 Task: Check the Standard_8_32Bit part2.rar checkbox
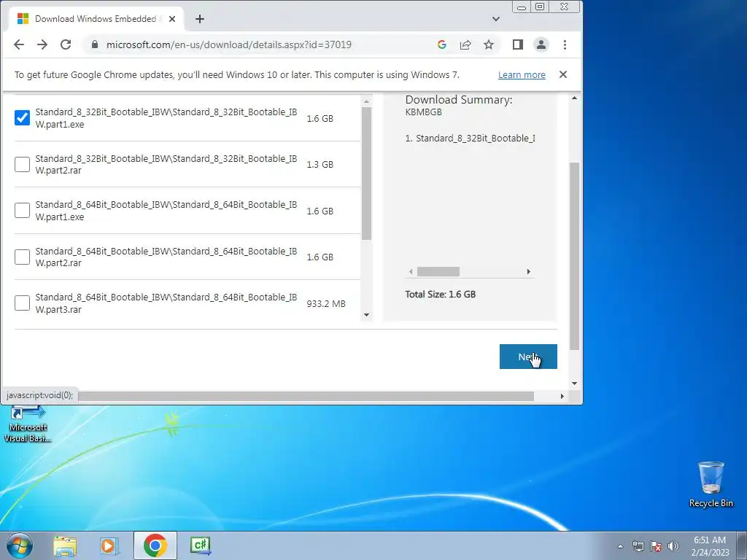click(22, 164)
